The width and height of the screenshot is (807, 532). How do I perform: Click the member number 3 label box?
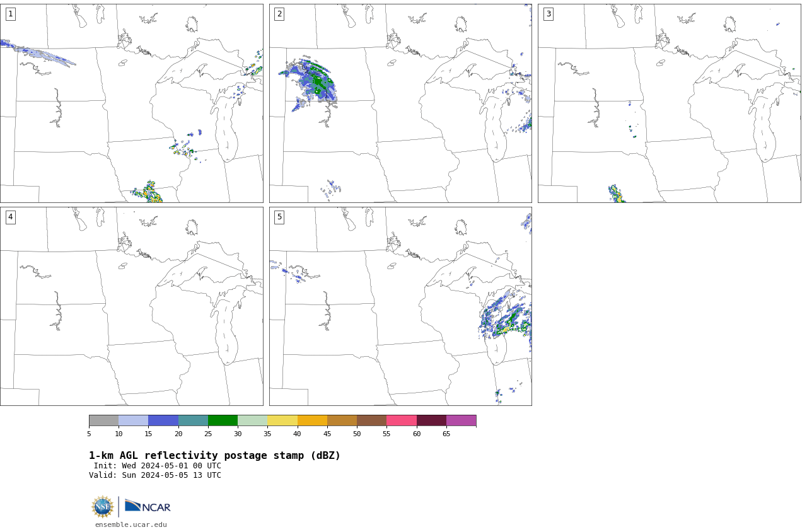tap(549, 14)
